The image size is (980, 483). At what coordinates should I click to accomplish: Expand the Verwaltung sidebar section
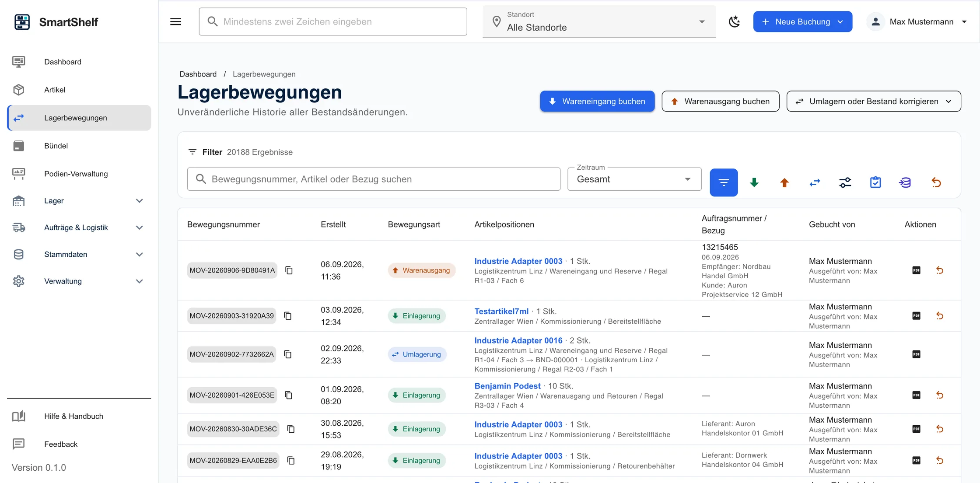pyautogui.click(x=79, y=281)
